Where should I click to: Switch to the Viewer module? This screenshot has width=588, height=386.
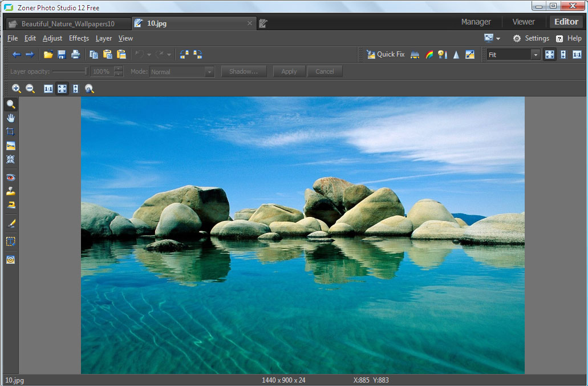pyautogui.click(x=524, y=22)
